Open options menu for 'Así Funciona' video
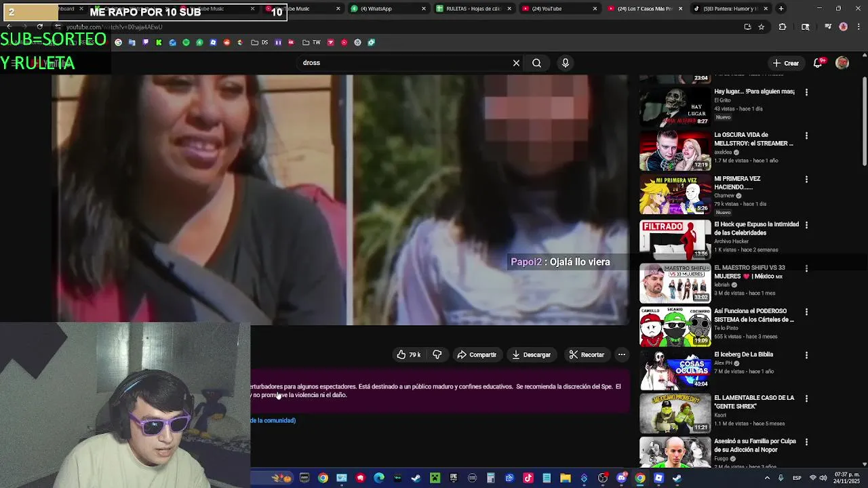This screenshot has height=488, width=868. tap(806, 312)
